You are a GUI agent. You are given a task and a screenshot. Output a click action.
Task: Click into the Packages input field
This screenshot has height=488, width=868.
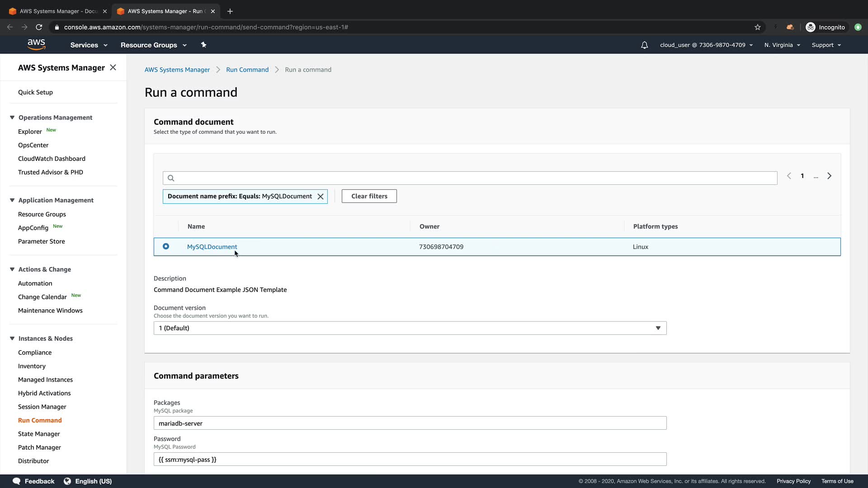410,423
